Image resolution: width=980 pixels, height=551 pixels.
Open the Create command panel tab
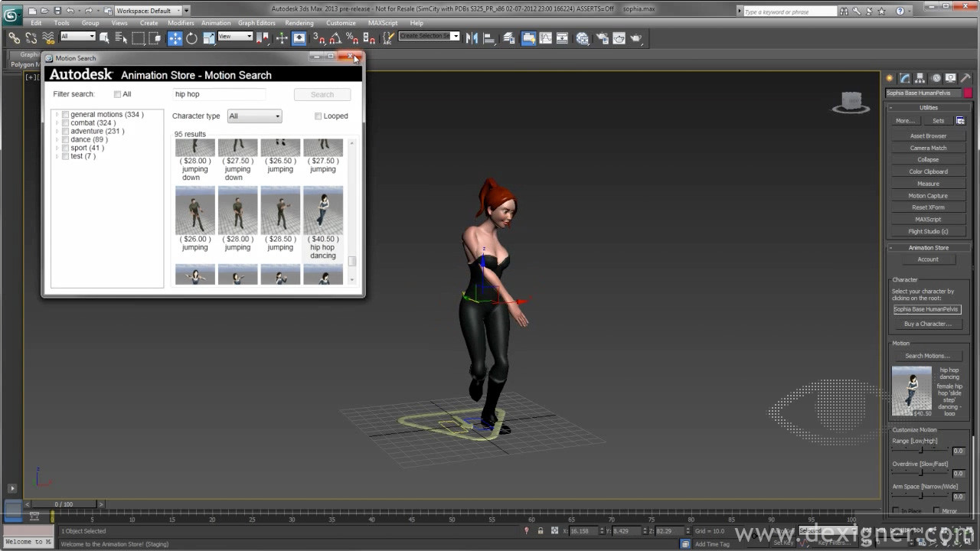[x=890, y=78]
